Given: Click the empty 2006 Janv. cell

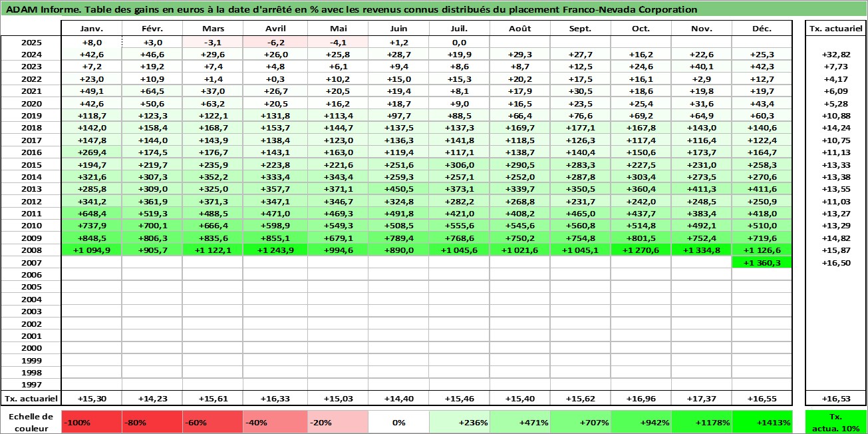Looking at the screenshot, I should click(91, 275).
